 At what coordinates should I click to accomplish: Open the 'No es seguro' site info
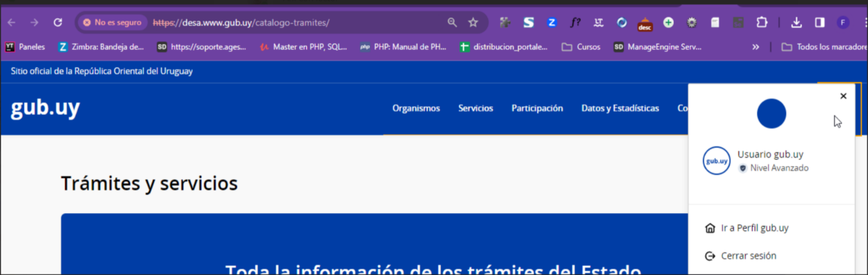[x=112, y=23]
